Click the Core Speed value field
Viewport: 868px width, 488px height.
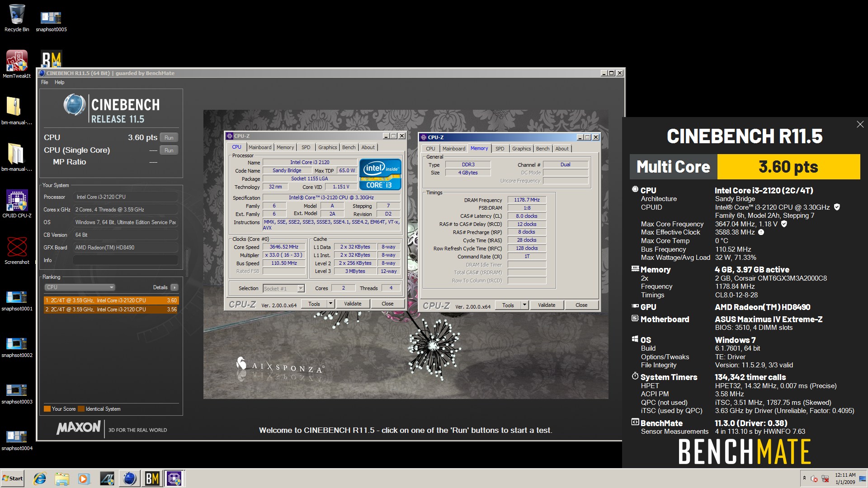point(284,247)
